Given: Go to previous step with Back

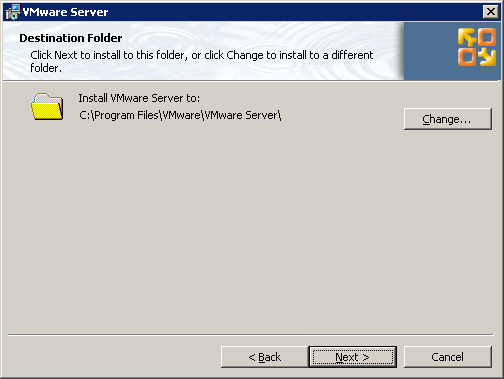Looking at the screenshot, I should [x=264, y=357].
